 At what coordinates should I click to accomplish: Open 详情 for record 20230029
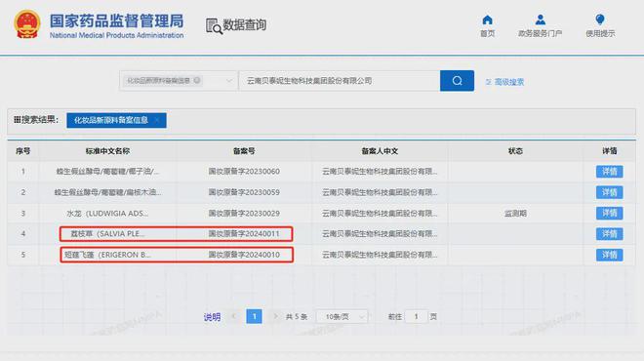point(609,213)
